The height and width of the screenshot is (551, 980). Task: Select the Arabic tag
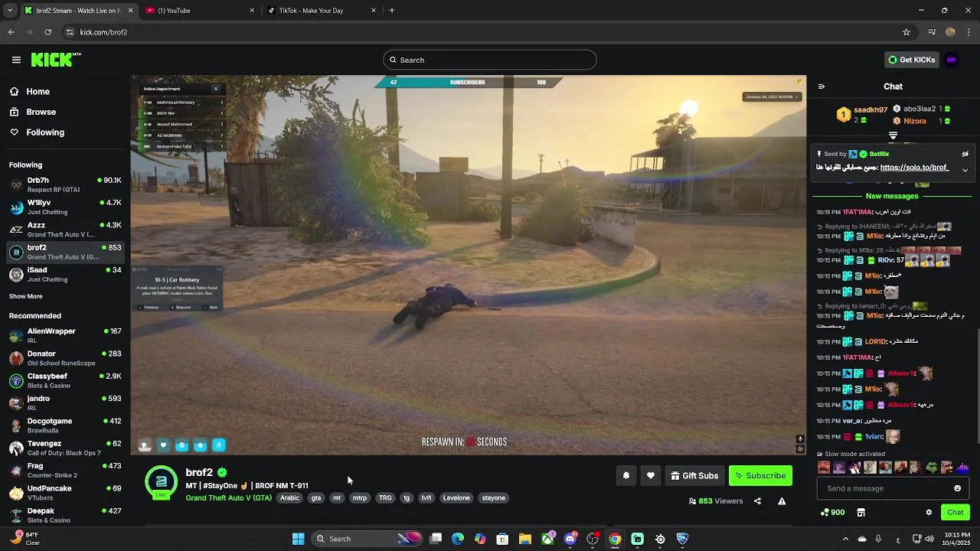pos(290,497)
